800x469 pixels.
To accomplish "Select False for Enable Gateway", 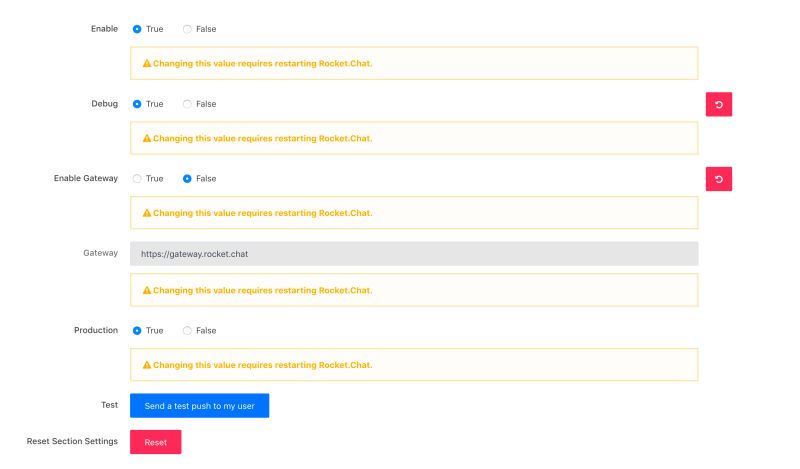I will pos(187,178).
